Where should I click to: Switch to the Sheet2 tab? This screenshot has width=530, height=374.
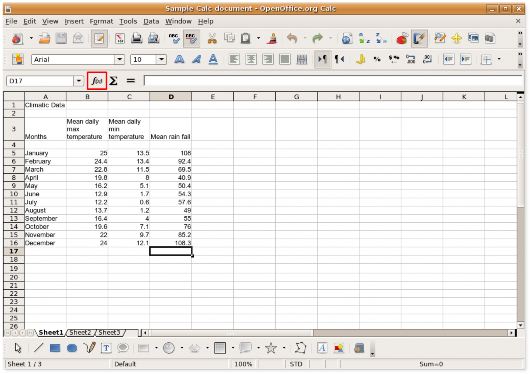click(x=80, y=333)
